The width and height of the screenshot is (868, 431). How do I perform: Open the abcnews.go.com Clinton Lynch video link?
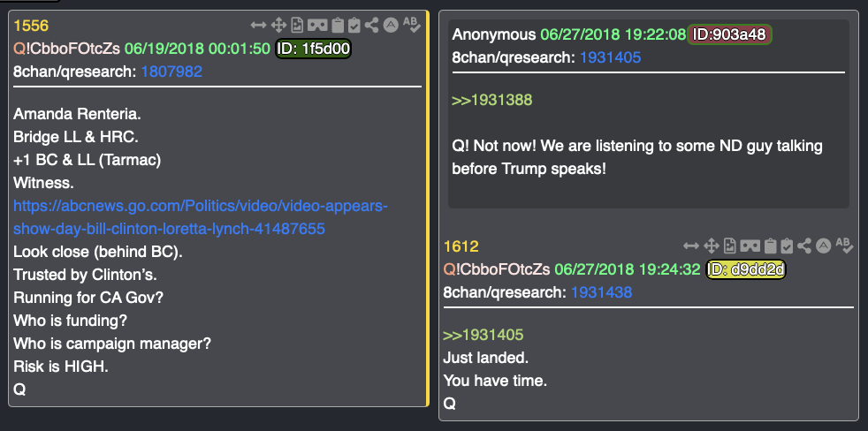click(201, 217)
